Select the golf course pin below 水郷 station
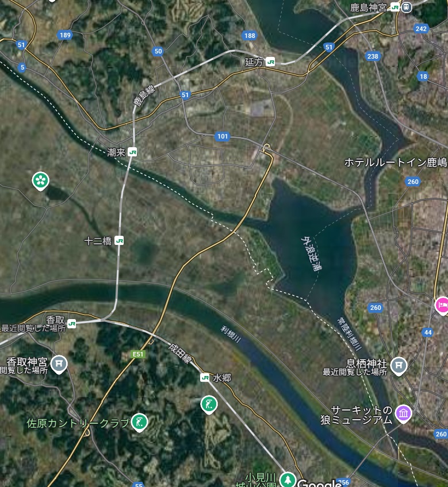The width and height of the screenshot is (448, 487). pyautogui.click(x=209, y=405)
